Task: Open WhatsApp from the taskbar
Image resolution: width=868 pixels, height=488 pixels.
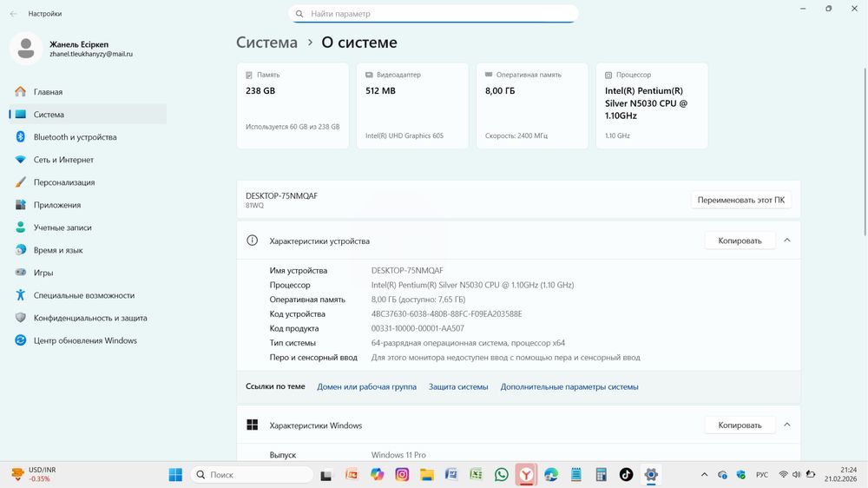Action: pos(501,475)
